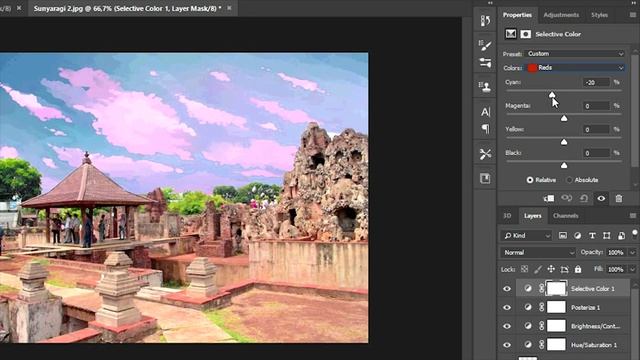Switch to the Properties tab
This screenshot has height=360, width=640.
tap(517, 15)
